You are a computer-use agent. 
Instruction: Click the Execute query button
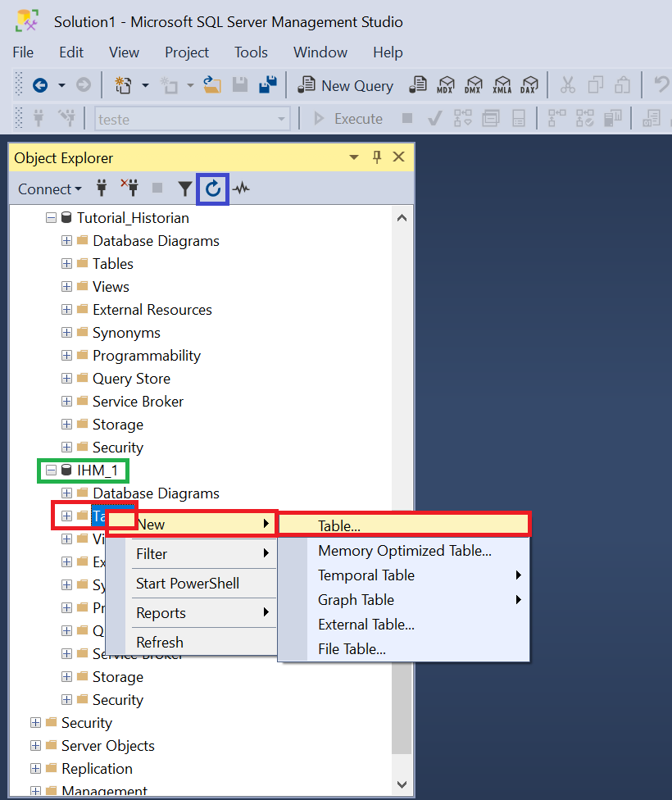coord(348,119)
